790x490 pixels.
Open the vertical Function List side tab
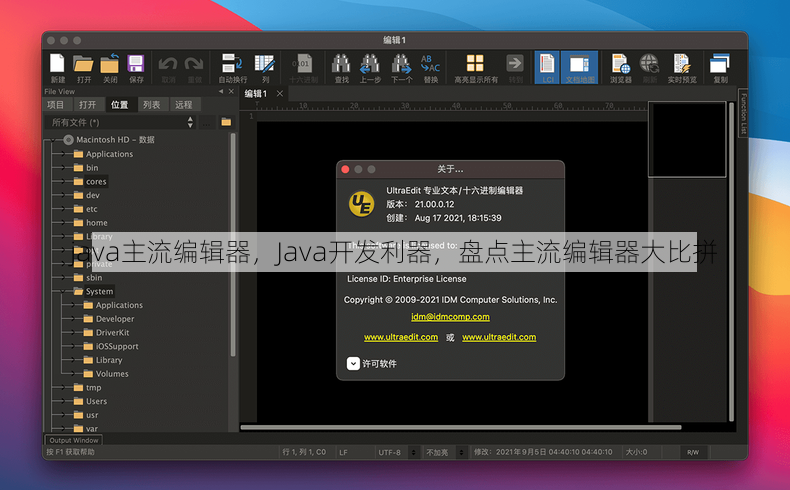pyautogui.click(x=743, y=113)
